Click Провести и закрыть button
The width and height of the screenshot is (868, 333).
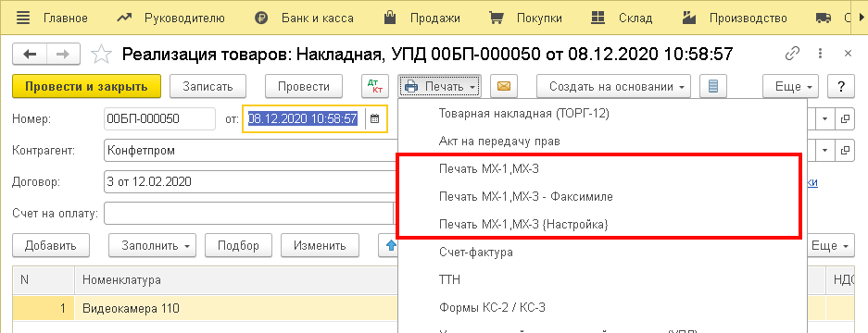click(86, 86)
